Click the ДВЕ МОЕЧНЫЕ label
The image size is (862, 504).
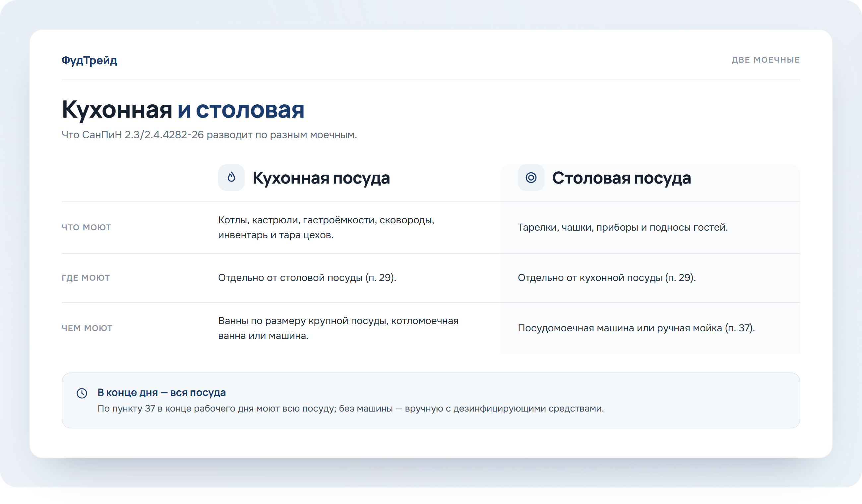(766, 60)
